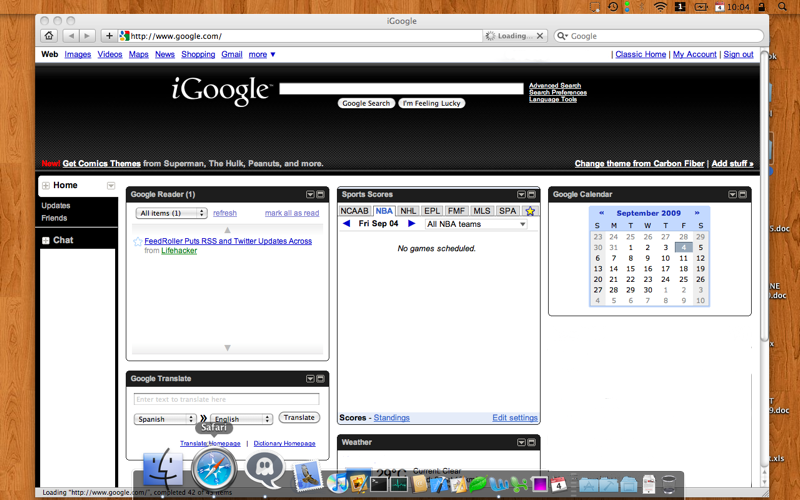Open Activity Monitor in the dock
This screenshot has height=500, width=800.
(x=398, y=484)
